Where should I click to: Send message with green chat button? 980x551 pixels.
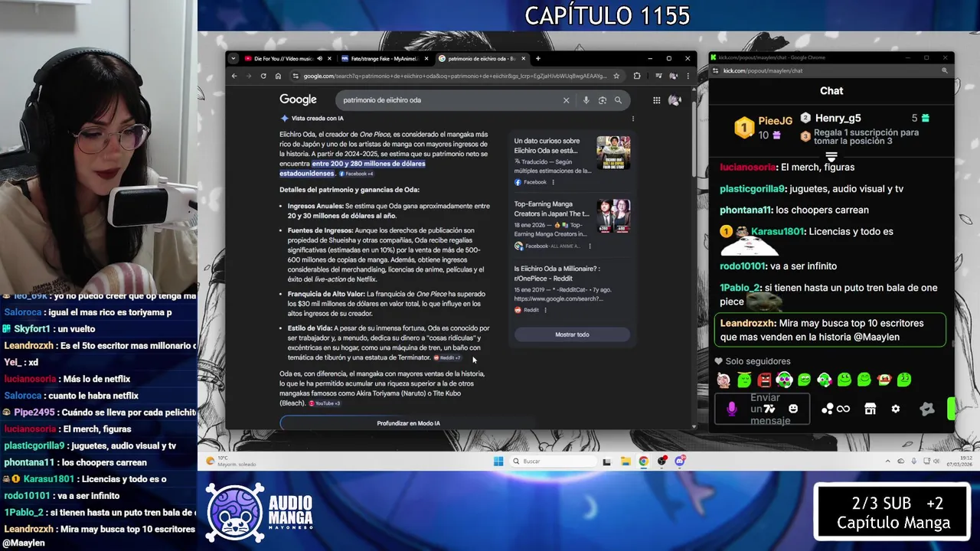(x=952, y=409)
